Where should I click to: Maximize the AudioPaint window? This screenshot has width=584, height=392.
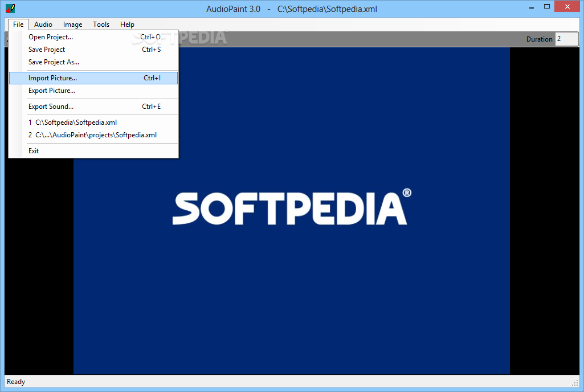[x=547, y=7]
